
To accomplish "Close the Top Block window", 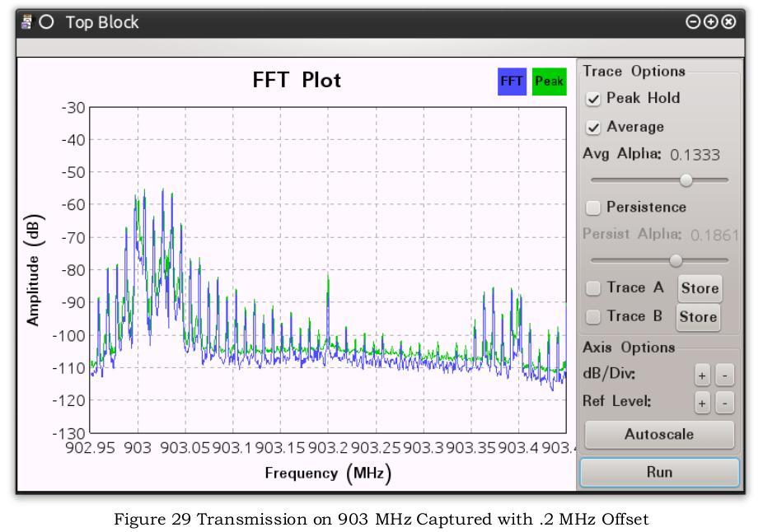I will [x=728, y=22].
